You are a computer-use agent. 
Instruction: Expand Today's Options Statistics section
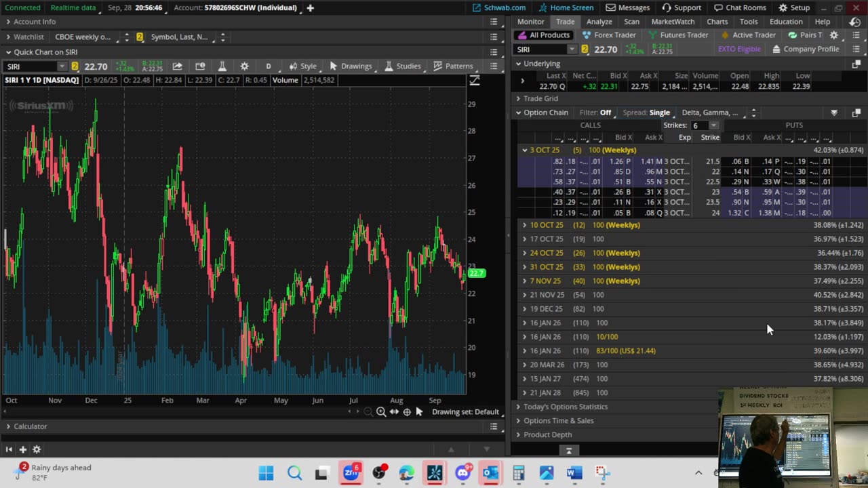518,407
